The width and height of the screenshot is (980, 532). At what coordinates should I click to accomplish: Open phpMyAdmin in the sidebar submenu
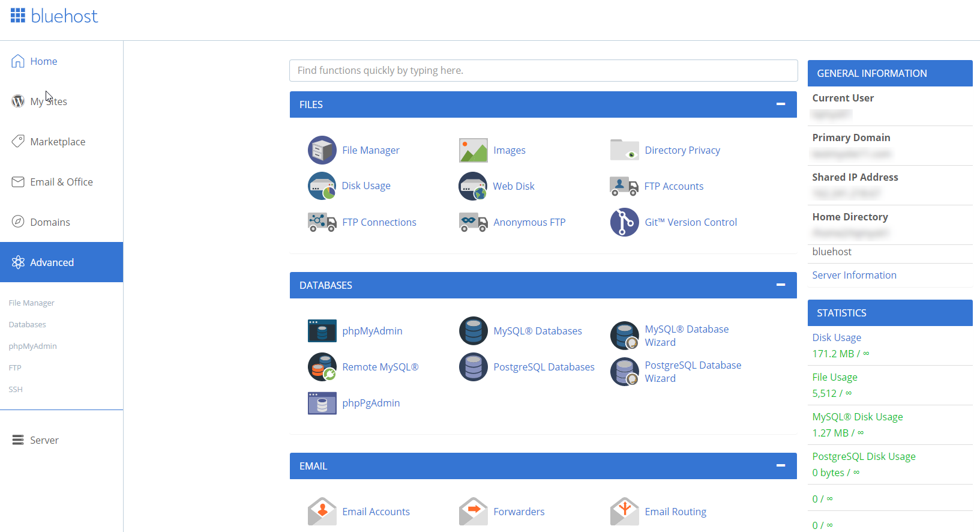(x=33, y=346)
